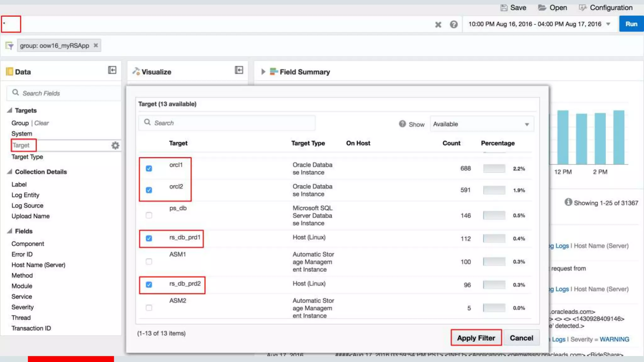
Task: Collapse the Visualize panel icon
Action: [239, 70]
